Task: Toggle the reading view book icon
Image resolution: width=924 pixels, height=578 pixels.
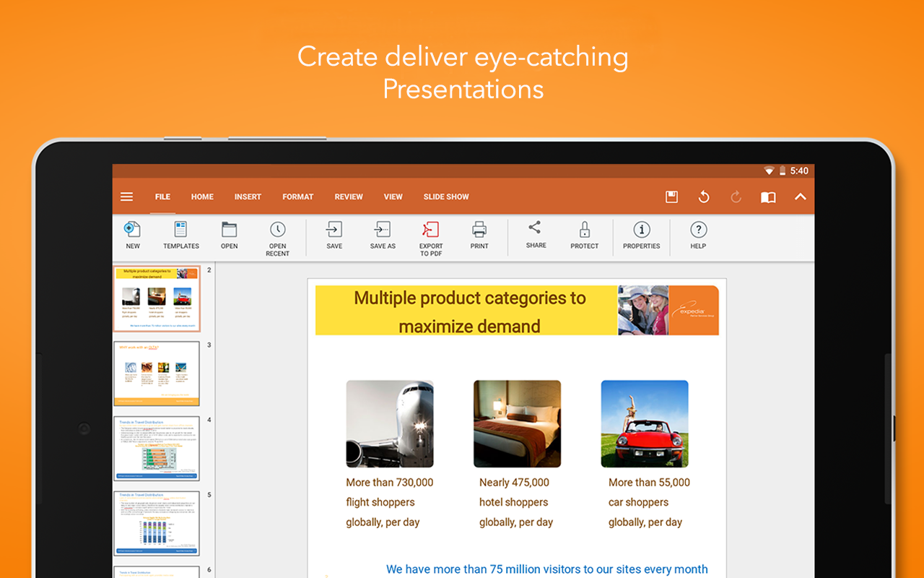Action: [768, 197]
